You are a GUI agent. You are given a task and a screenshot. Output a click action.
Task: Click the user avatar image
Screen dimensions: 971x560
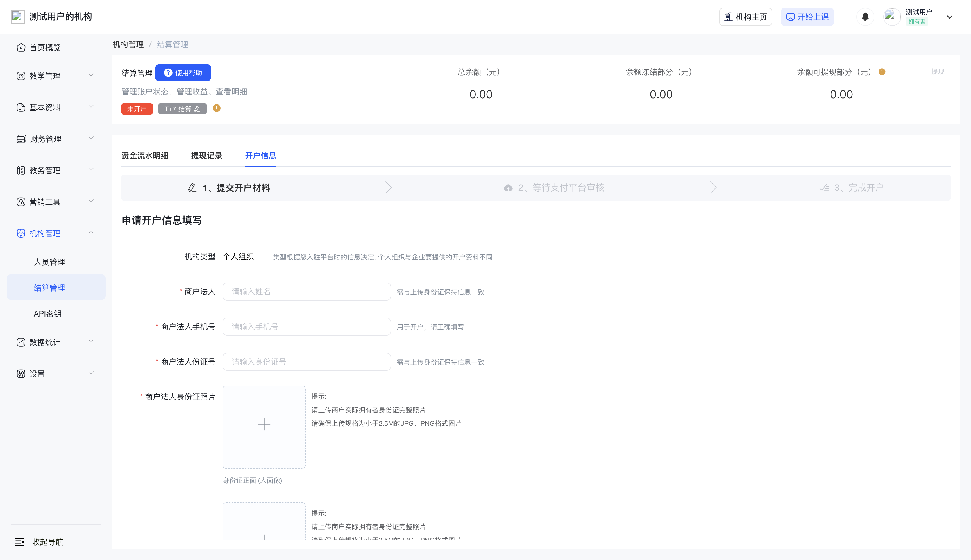(892, 17)
